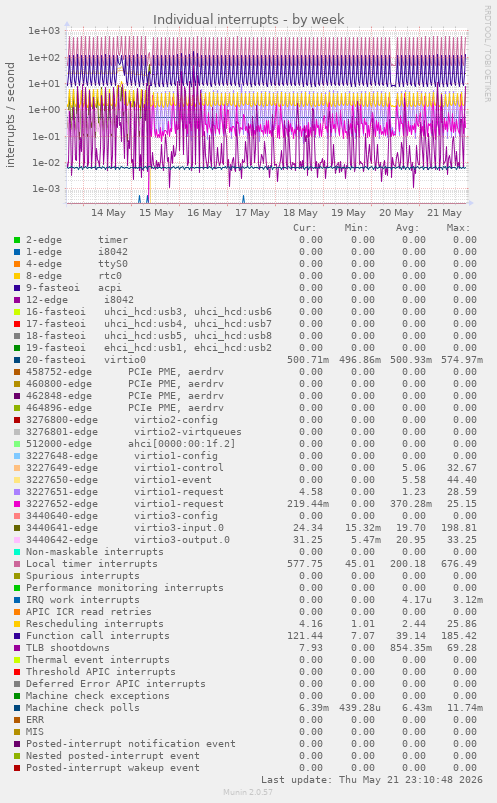Click the 1e+03 y-axis tick label
Image resolution: width=497 pixels, height=803 pixels.
click(44, 31)
